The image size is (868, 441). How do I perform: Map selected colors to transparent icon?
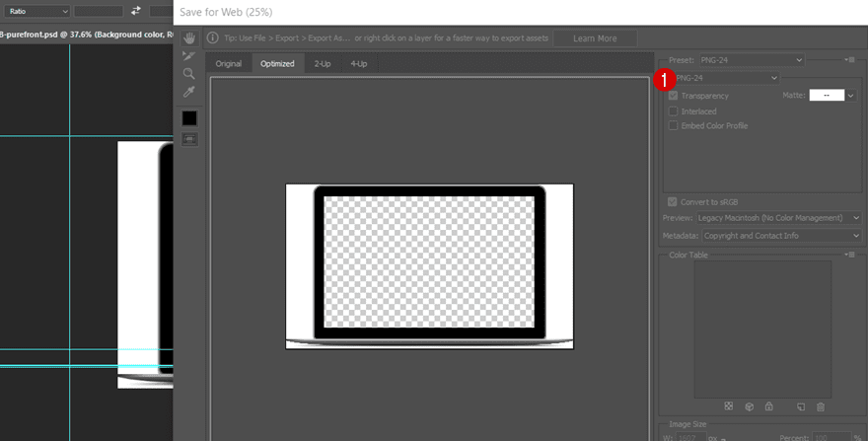click(729, 406)
